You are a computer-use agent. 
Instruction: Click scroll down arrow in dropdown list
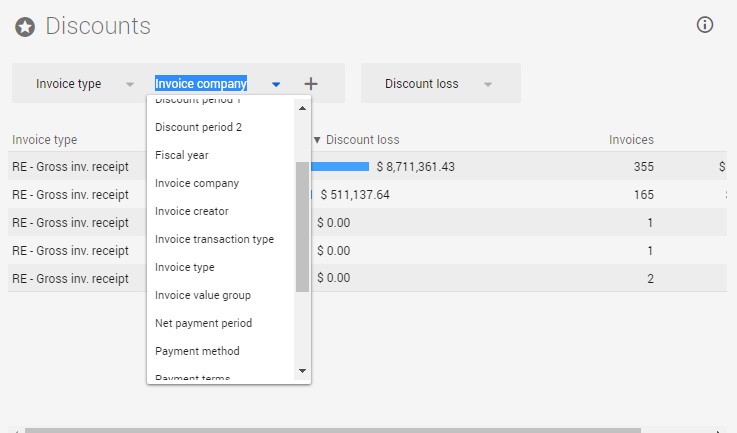303,371
